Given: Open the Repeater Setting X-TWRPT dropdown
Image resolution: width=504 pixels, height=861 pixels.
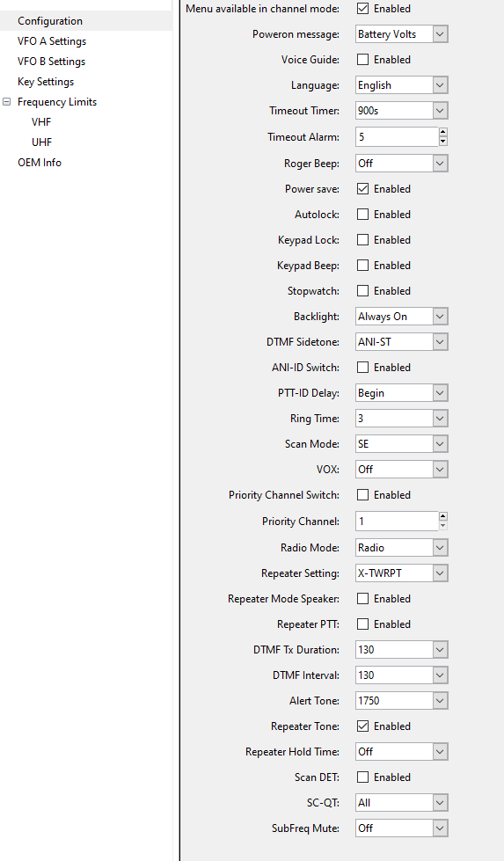Looking at the screenshot, I should click(x=402, y=573).
